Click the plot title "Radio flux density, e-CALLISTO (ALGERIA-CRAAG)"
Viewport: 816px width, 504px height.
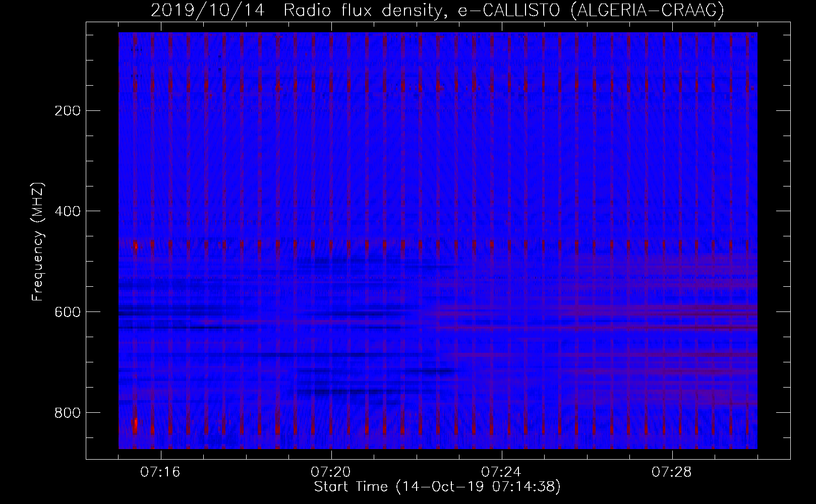(x=504, y=11)
